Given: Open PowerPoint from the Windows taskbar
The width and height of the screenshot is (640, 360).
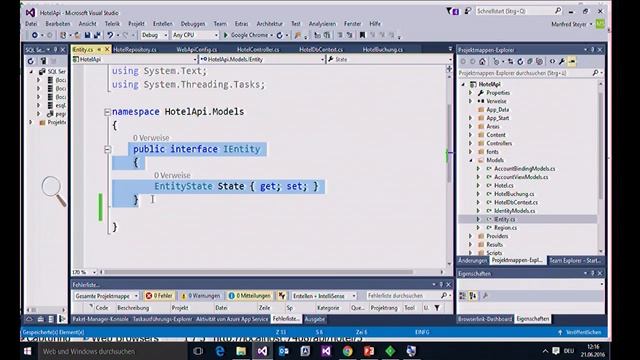Looking at the screenshot, I should click(x=369, y=351).
